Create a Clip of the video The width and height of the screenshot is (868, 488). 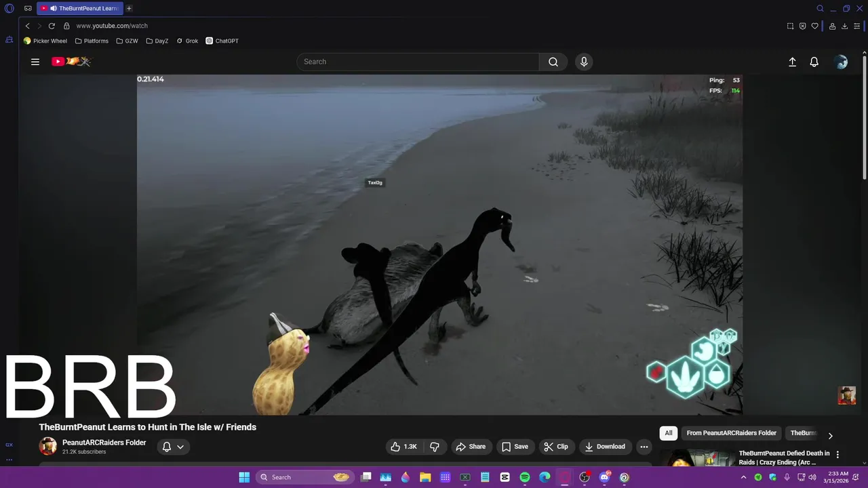point(556,447)
